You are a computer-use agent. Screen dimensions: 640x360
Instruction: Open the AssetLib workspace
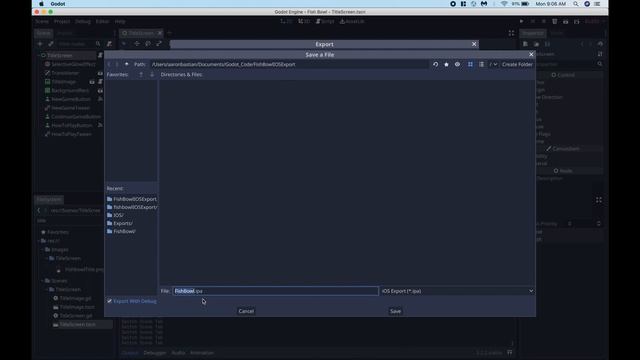coord(352,21)
